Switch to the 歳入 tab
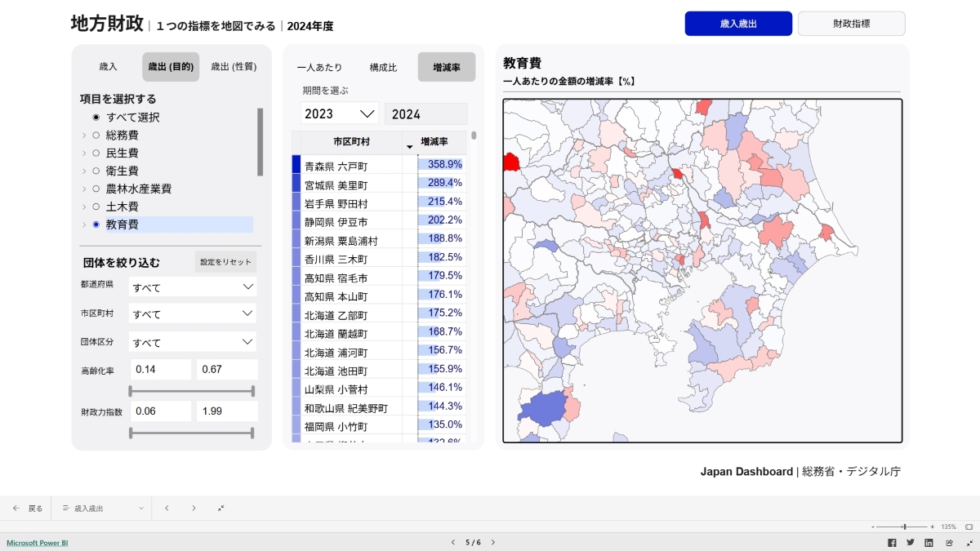 point(108,67)
